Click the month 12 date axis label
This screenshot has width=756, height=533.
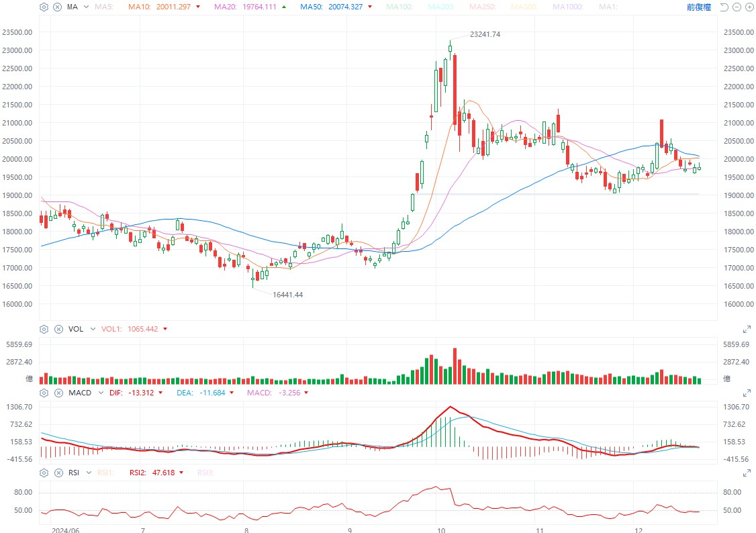point(639,530)
